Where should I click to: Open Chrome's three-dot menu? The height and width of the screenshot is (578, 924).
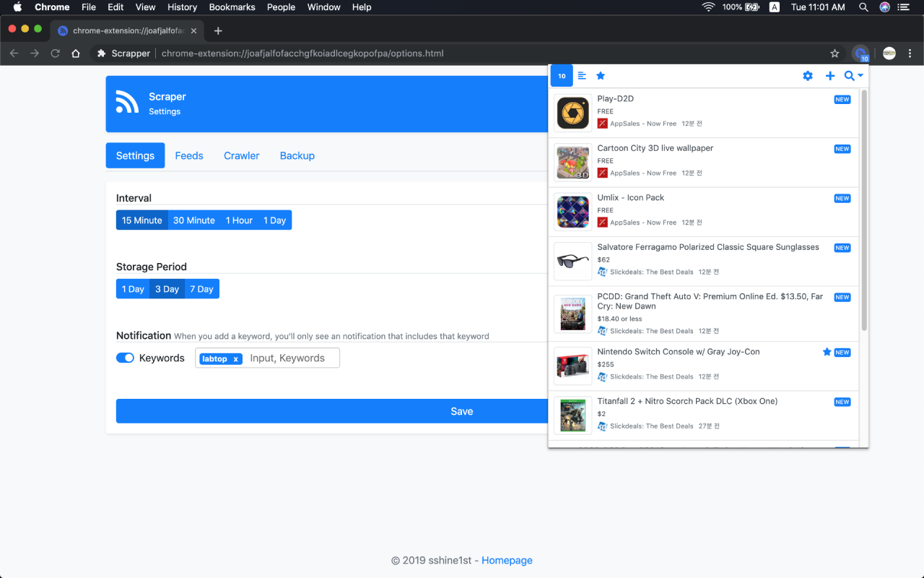coord(910,53)
